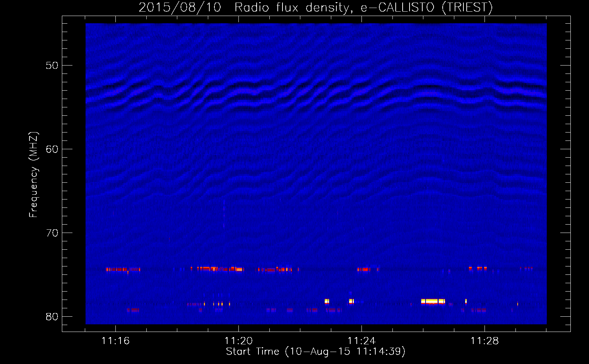Click the 11:28 time tick label
Screen dimensions: 589x364
485,341
